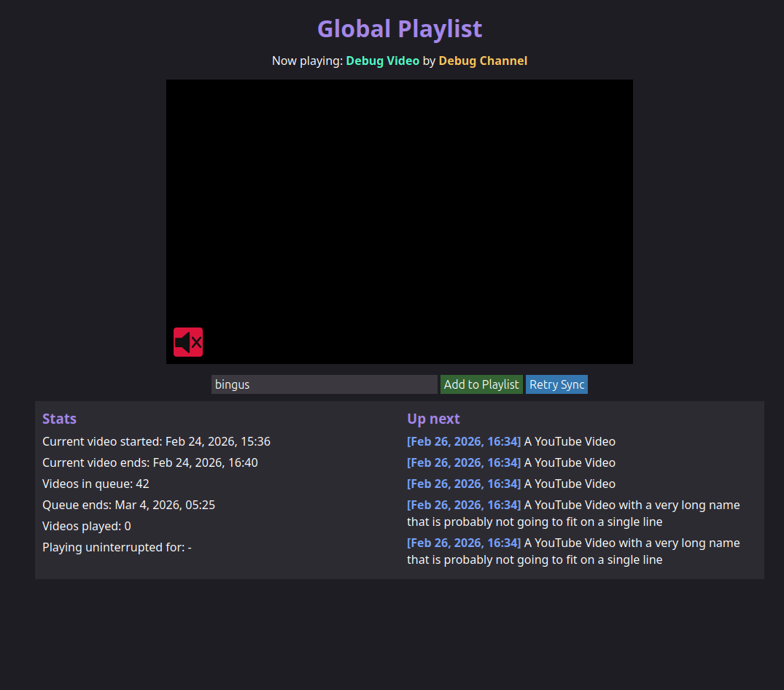
Task: Click the Global Playlist page heading
Action: [x=399, y=29]
